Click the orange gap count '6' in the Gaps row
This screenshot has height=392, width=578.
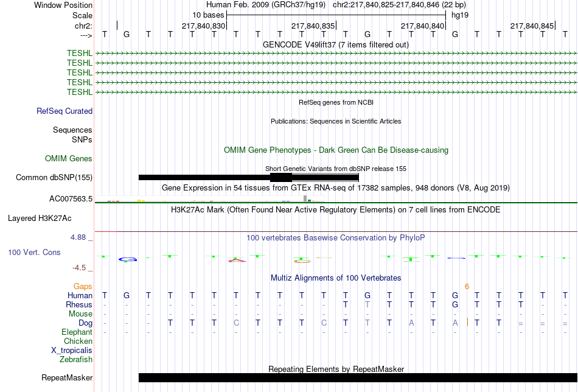tap(467, 287)
